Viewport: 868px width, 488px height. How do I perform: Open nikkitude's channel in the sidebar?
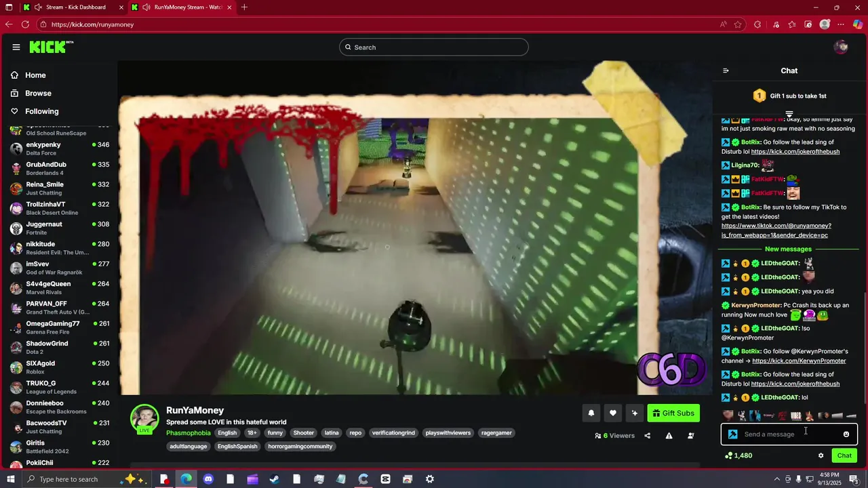pos(60,248)
